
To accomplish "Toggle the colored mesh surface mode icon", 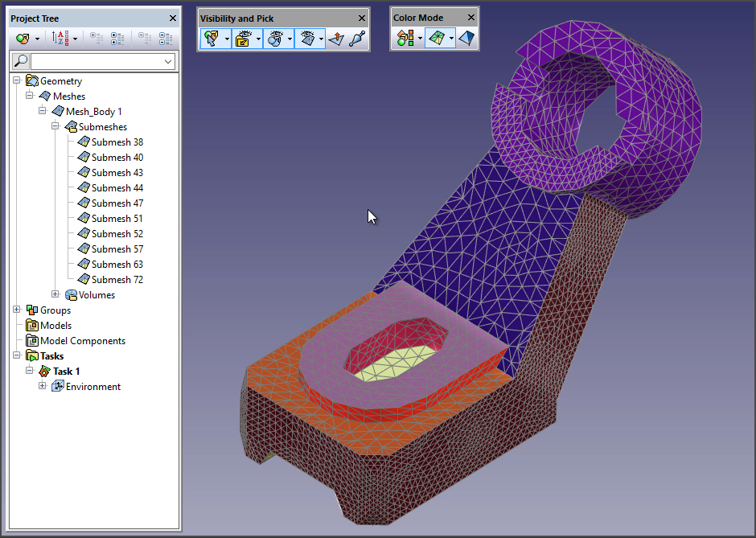I will pos(435,39).
